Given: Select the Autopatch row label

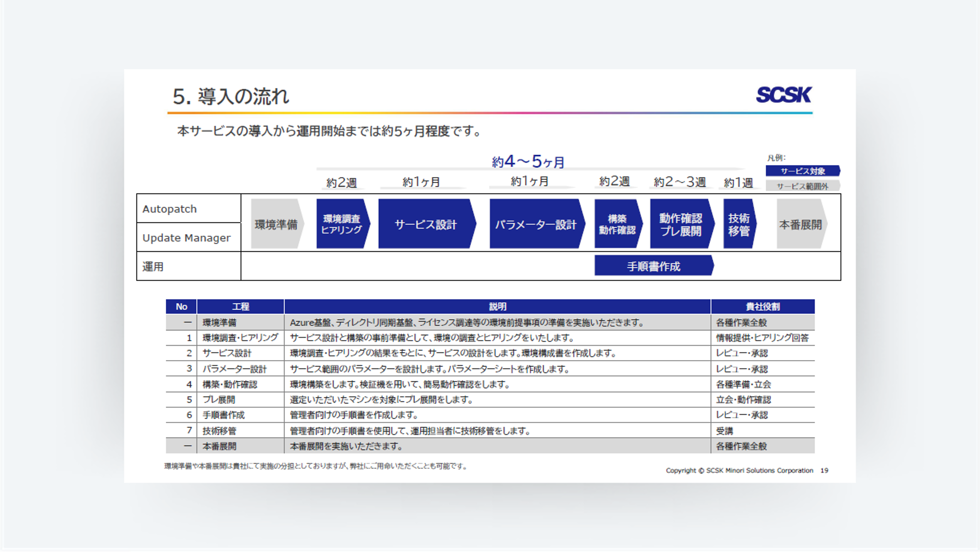Looking at the screenshot, I should pyautogui.click(x=170, y=209).
